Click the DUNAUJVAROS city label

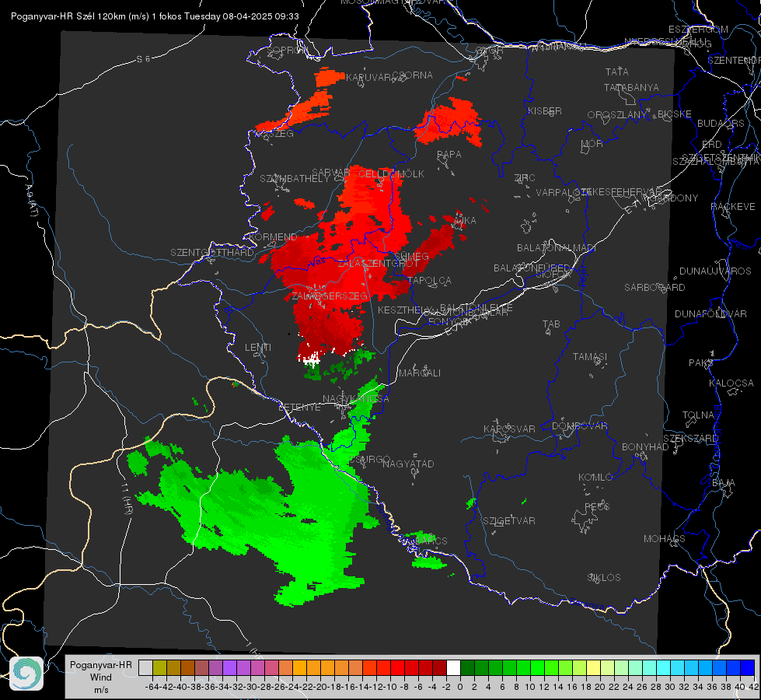715,271
